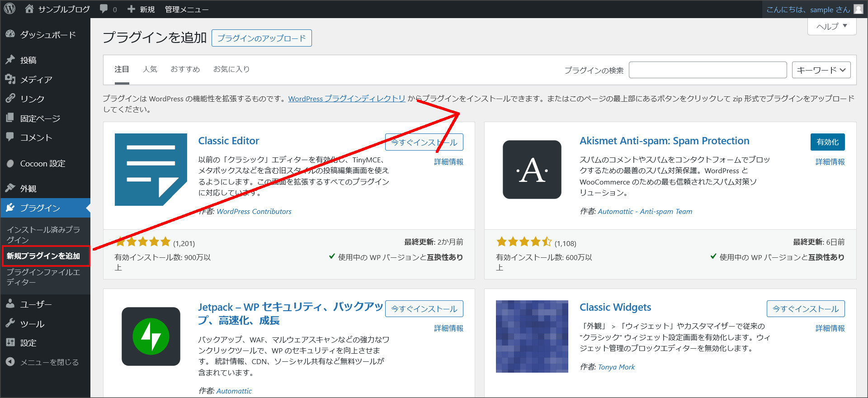
Task: Click the settings slider icon for 設定
Action: click(10, 342)
